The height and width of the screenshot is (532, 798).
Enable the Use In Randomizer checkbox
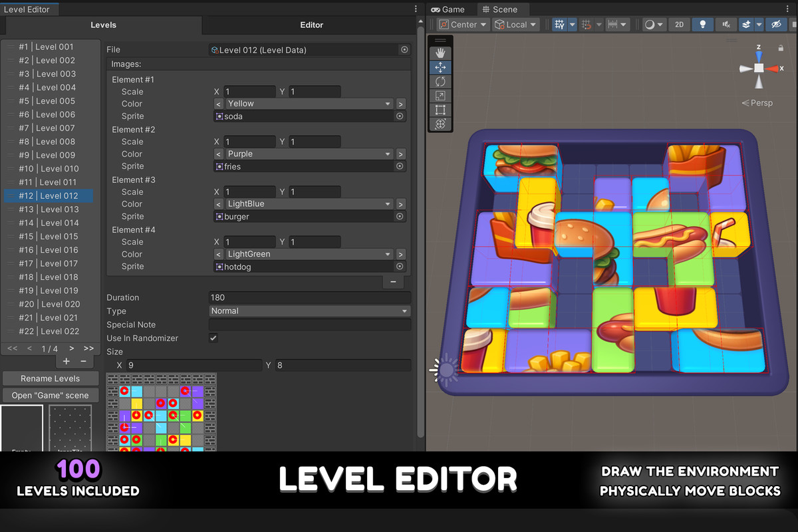[213, 338]
